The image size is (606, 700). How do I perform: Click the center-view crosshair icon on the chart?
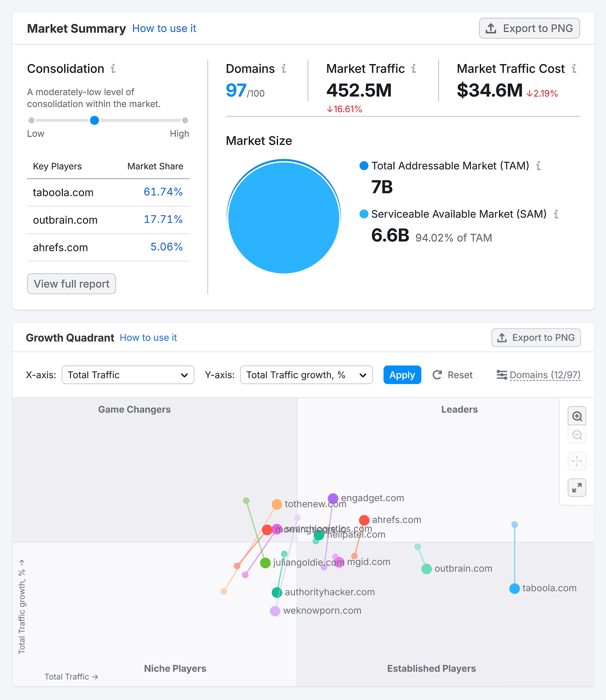(x=577, y=462)
